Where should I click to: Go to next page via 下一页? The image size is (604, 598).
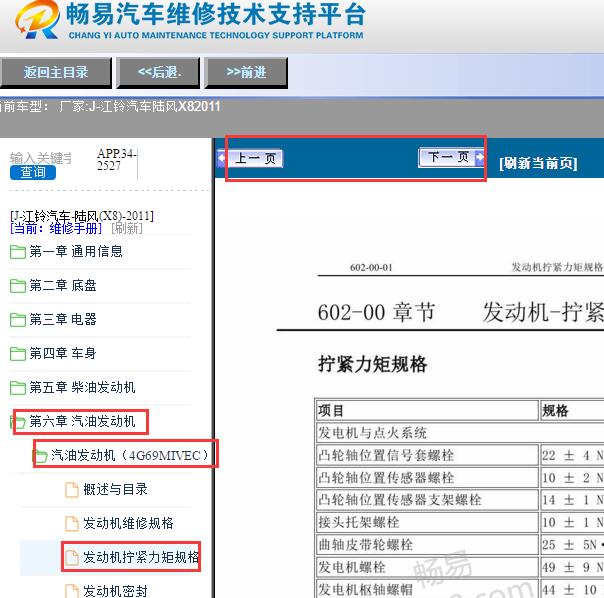(451, 157)
